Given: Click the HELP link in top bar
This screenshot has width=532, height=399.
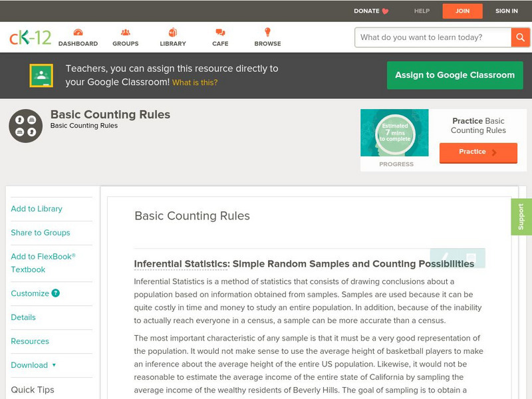Looking at the screenshot, I should click(422, 11).
